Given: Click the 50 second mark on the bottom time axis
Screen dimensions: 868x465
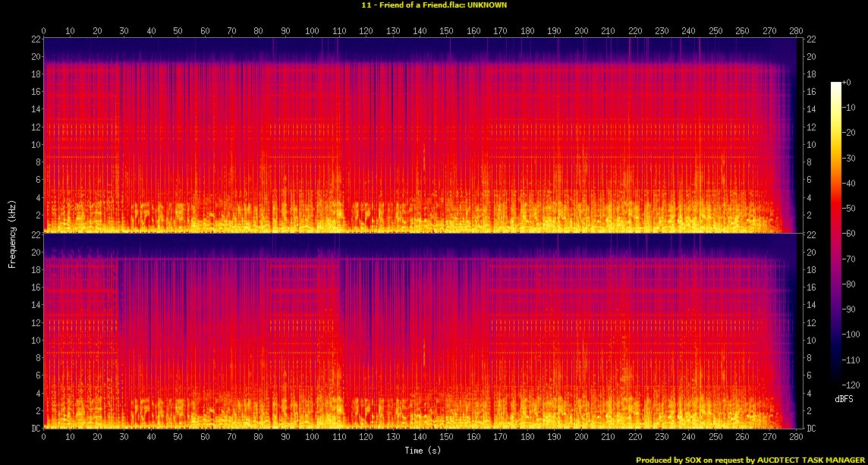Looking at the screenshot, I should coord(178,438).
